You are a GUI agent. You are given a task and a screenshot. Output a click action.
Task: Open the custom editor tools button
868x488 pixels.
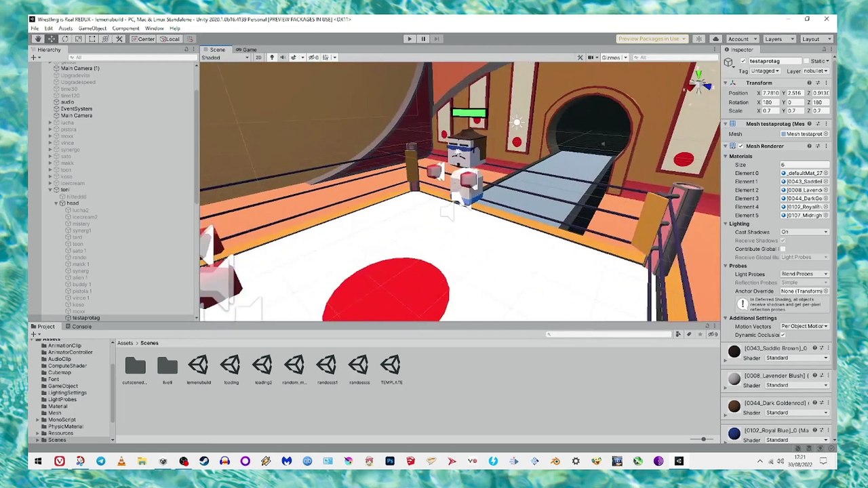coord(119,39)
